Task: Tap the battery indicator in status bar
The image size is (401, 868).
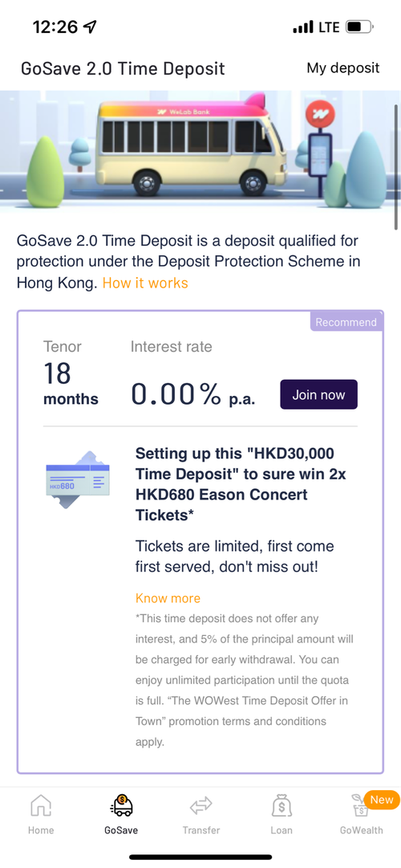Action: (x=359, y=26)
